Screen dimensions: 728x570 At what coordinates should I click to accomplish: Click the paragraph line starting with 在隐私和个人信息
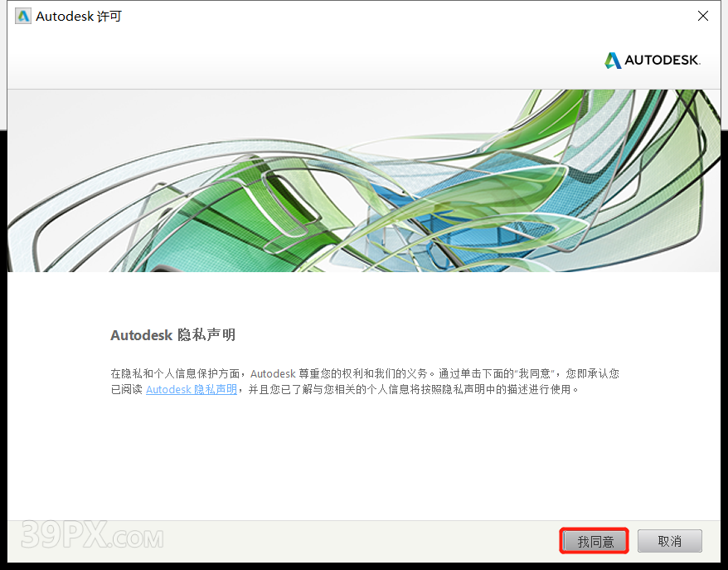[365, 373]
